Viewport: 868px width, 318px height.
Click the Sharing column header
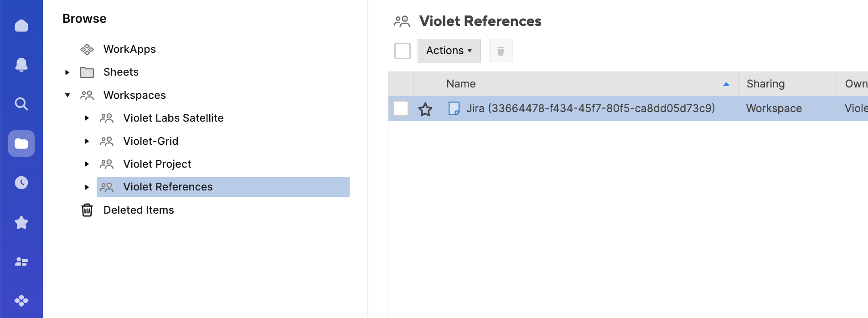765,84
